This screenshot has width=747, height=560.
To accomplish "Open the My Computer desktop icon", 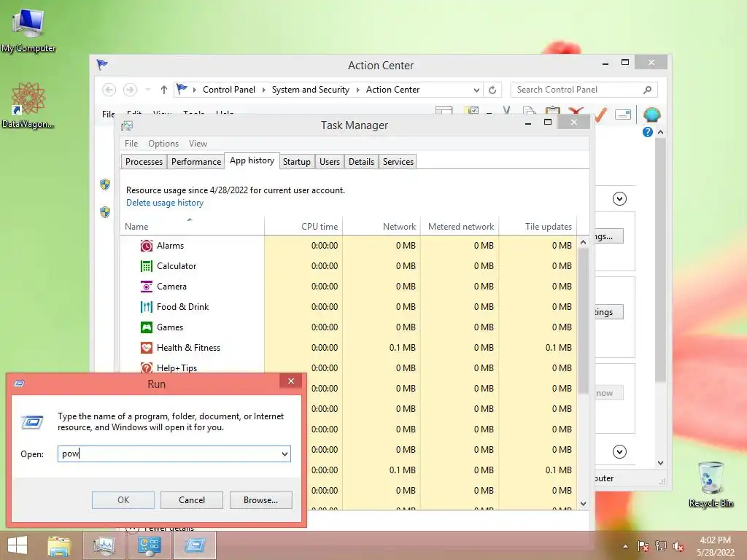I will pos(28,31).
